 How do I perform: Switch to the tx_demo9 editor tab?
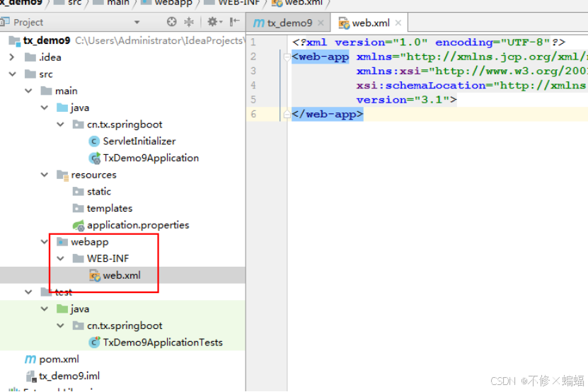289,23
